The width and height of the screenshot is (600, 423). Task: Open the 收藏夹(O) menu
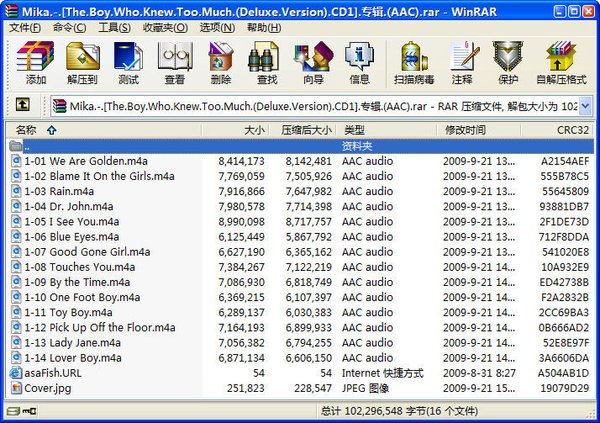[165, 28]
